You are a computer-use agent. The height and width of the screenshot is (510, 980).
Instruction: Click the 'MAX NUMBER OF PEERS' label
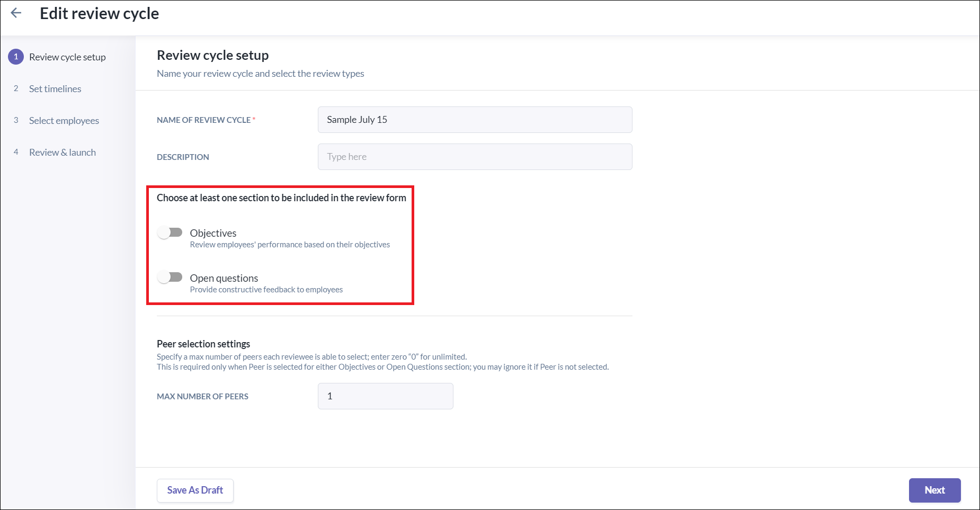[x=202, y=397]
